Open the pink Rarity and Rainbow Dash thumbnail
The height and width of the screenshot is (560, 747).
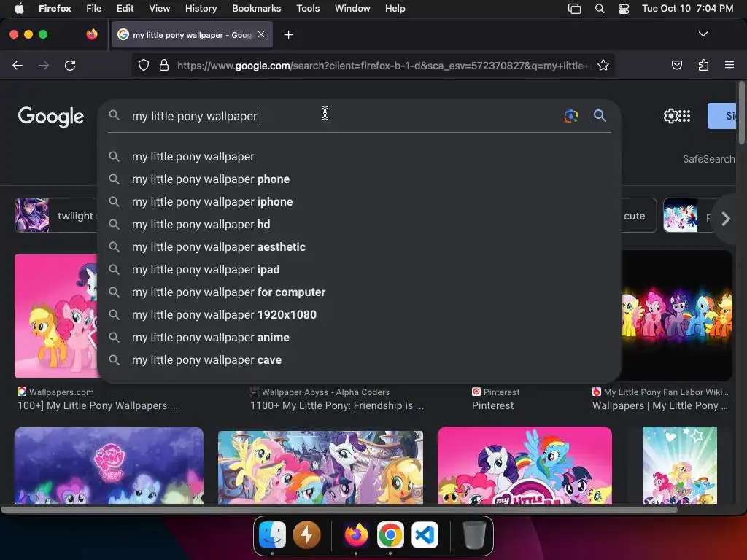tap(525, 465)
